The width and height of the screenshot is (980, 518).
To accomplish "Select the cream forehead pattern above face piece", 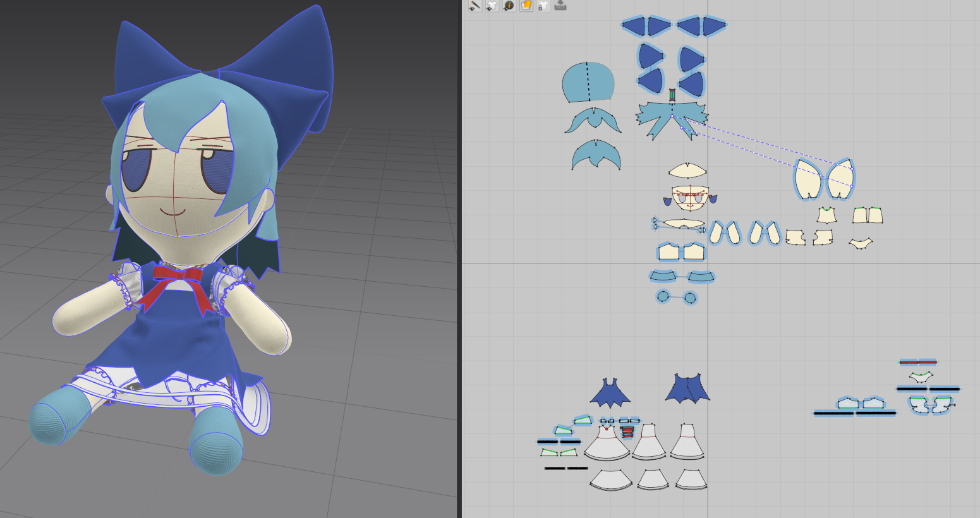I will point(687,171).
